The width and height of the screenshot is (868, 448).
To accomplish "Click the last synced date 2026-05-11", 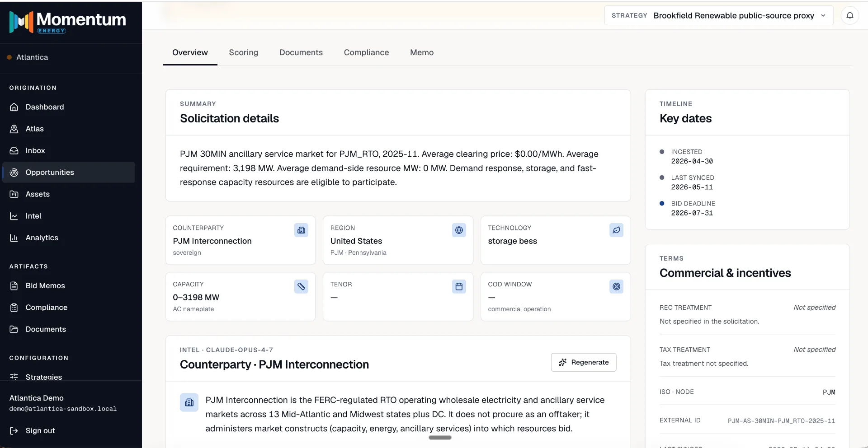I will click(692, 187).
